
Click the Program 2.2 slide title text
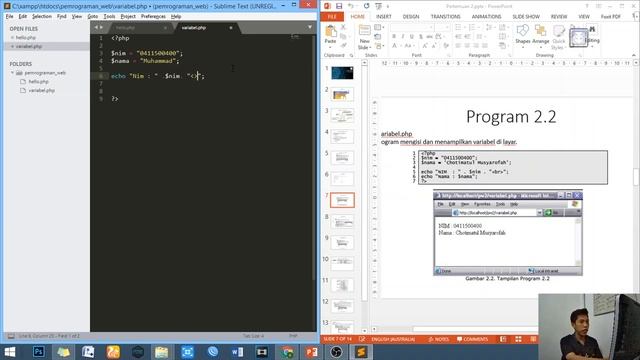[511, 117]
